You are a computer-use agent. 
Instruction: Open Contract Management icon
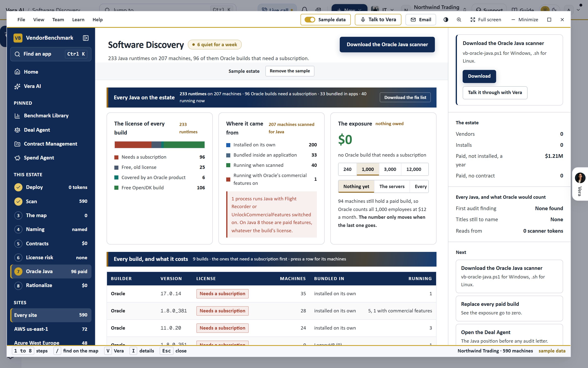(x=17, y=144)
